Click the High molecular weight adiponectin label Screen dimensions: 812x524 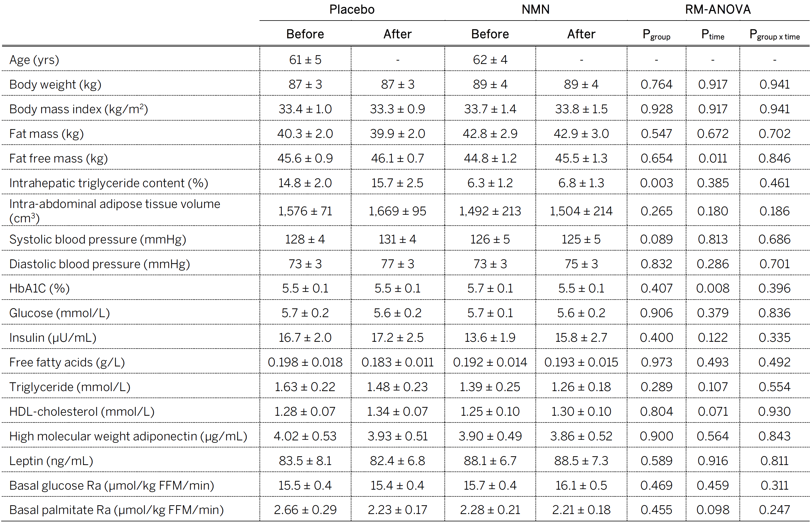tap(128, 437)
